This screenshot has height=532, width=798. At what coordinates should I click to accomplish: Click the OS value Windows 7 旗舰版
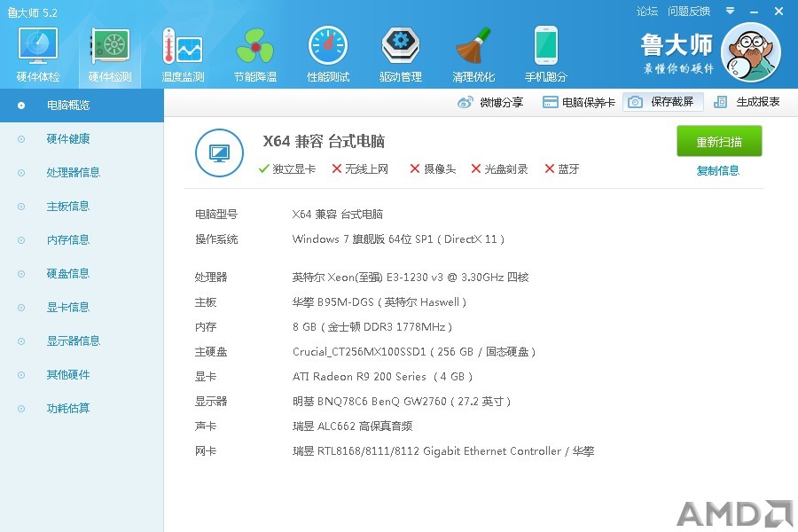398,239
